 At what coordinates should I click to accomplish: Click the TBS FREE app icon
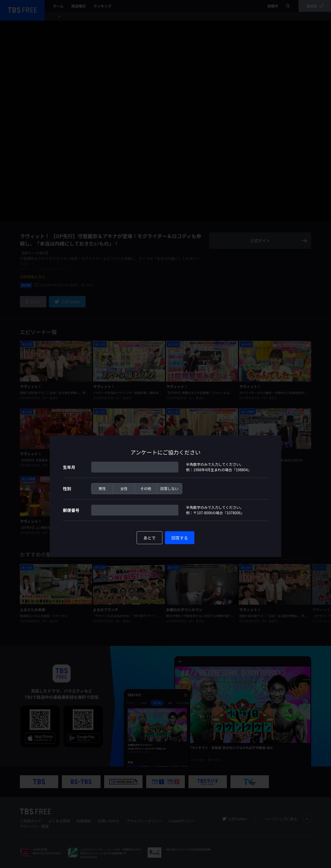click(x=61, y=673)
